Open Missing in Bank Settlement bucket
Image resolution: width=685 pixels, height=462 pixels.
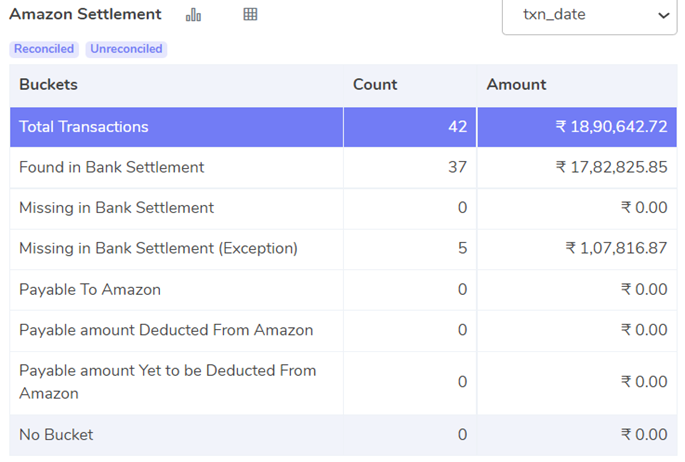click(x=343, y=208)
